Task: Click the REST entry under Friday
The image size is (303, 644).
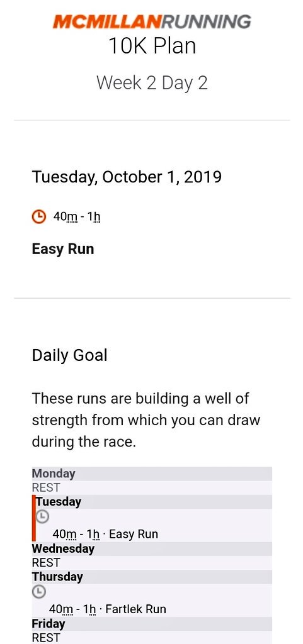Action: [x=46, y=638]
